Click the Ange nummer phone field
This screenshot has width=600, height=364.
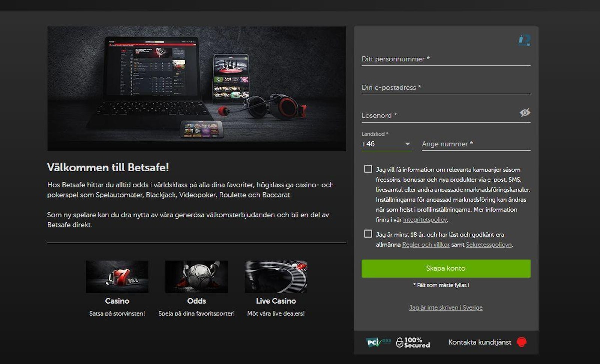(476, 144)
